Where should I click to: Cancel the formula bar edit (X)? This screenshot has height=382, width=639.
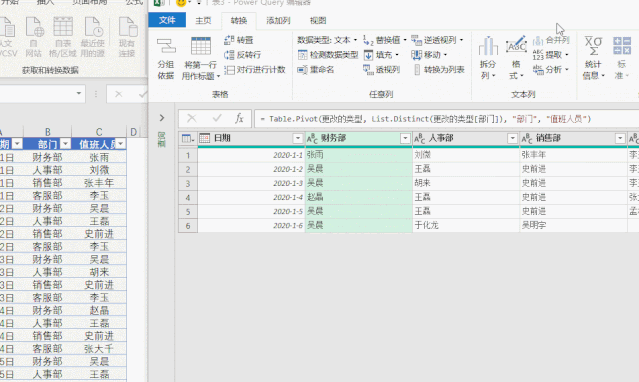point(192,119)
